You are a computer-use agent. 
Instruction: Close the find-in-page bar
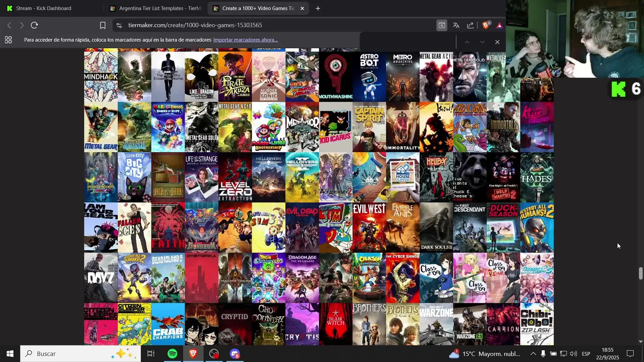coord(497,42)
